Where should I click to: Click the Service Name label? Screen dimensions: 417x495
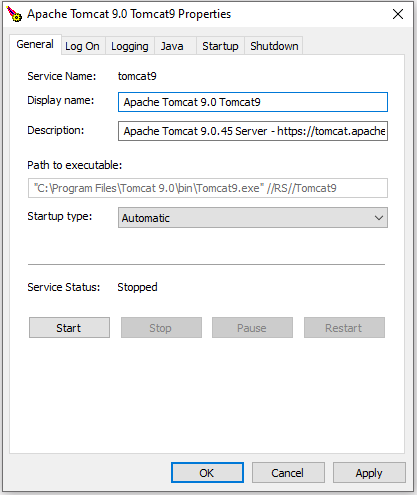62,76
